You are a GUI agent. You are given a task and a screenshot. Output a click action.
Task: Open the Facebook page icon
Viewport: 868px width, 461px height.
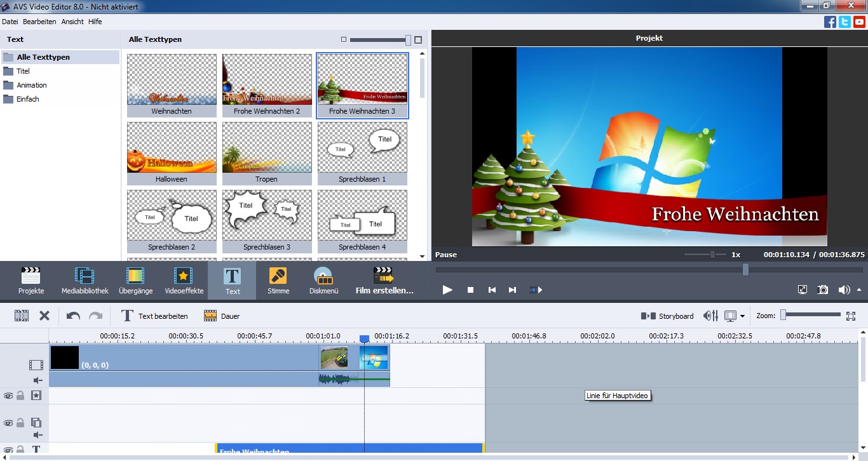click(830, 22)
